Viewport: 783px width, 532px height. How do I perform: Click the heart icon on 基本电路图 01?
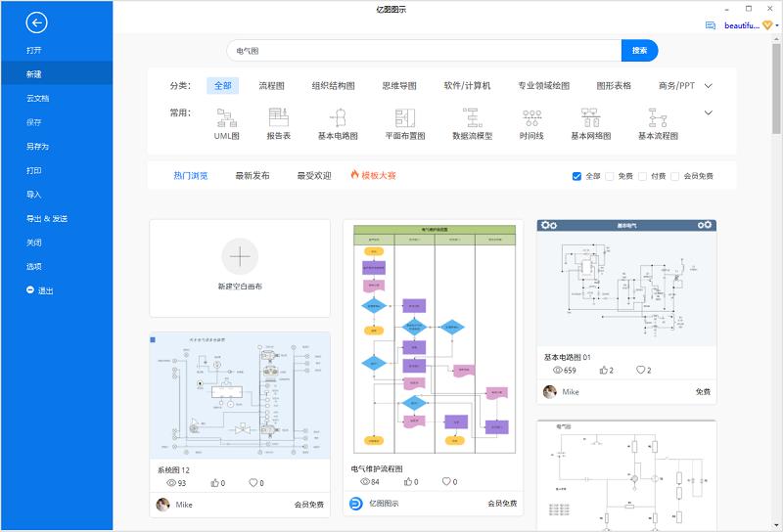coord(640,370)
